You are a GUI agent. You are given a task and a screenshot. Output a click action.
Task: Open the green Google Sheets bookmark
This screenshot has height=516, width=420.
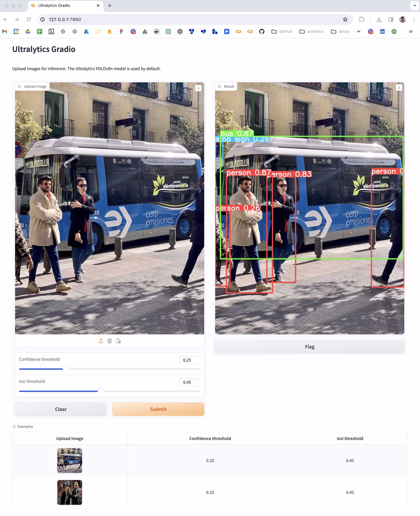click(40, 31)
